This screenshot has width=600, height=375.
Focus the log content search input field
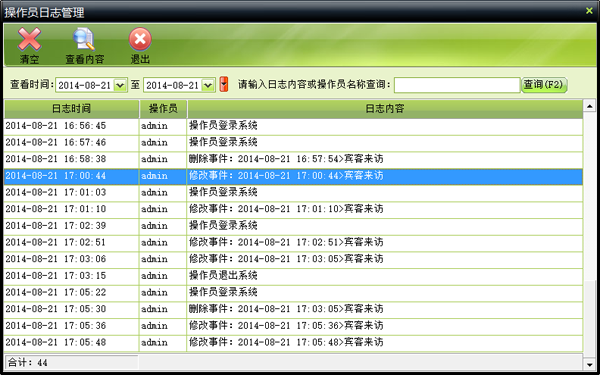coord(457,85)
